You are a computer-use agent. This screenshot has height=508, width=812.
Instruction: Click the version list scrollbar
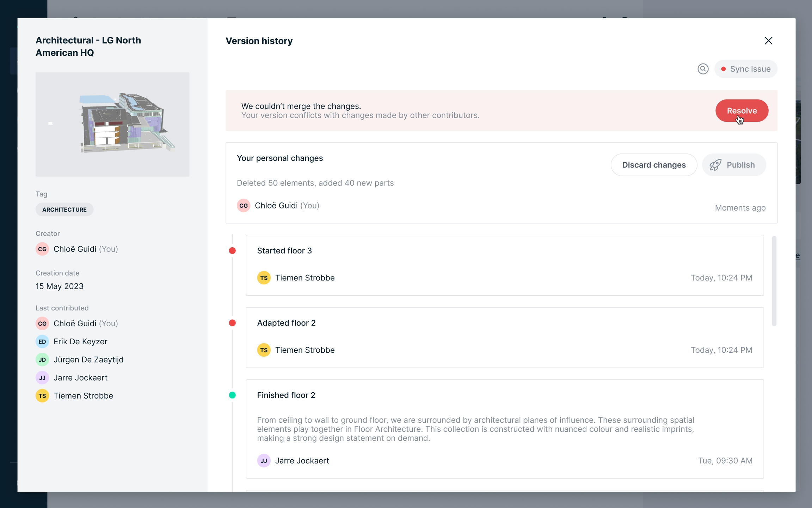[x=774, y=281]
